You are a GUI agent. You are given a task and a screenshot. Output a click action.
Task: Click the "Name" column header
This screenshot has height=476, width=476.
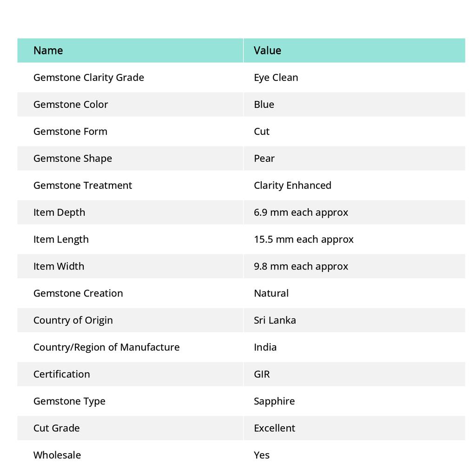tap(48, 51)
